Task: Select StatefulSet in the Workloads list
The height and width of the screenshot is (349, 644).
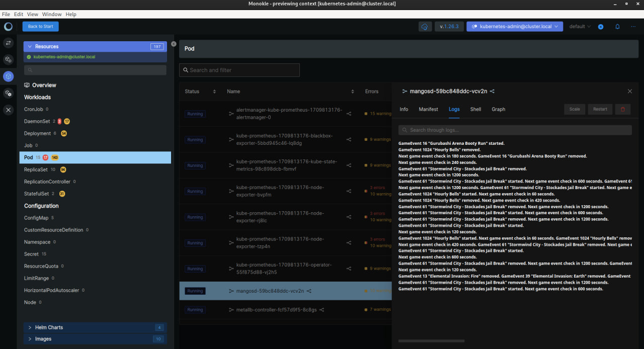Action: coord(36,194)
